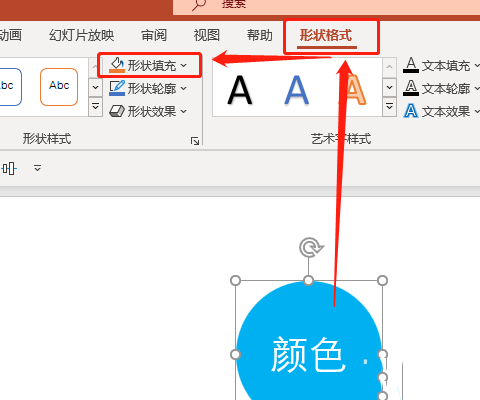Click the 形状效果 icon
Screen dimensions: 480x400
117,111
